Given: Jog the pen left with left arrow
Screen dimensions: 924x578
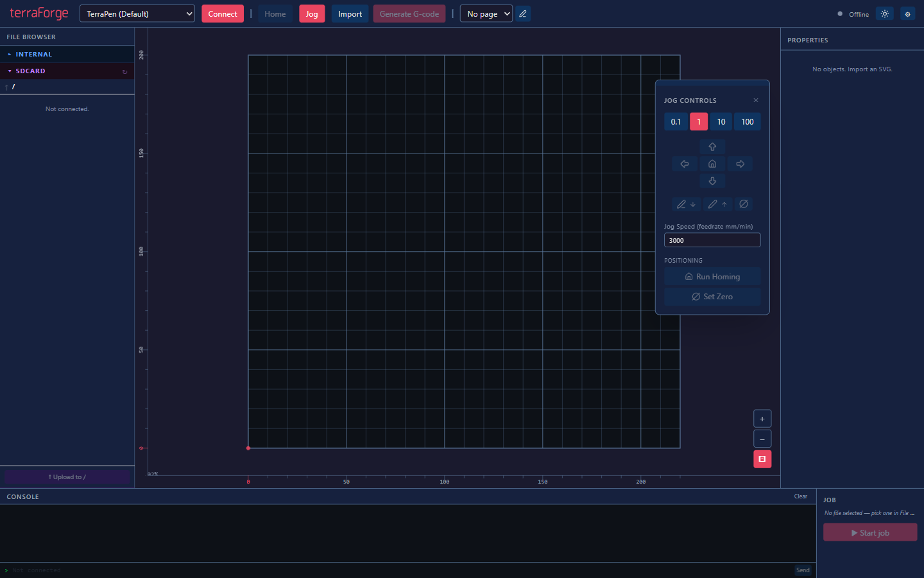Looking at the screenshot, I should 685,164.
